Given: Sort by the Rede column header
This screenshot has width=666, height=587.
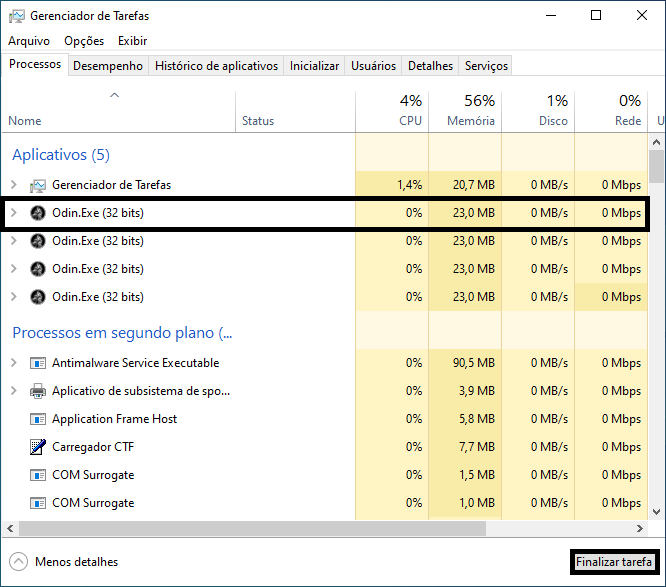Looking at the screenshot, I should (611, 111).
